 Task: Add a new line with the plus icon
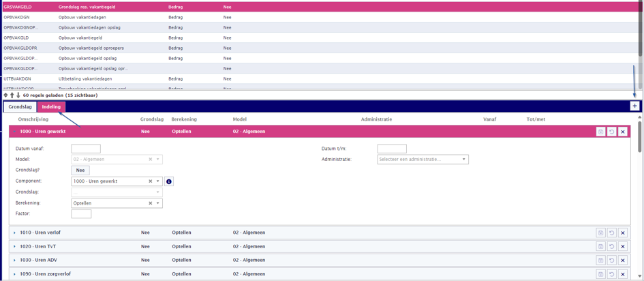[x=634, y=106]
